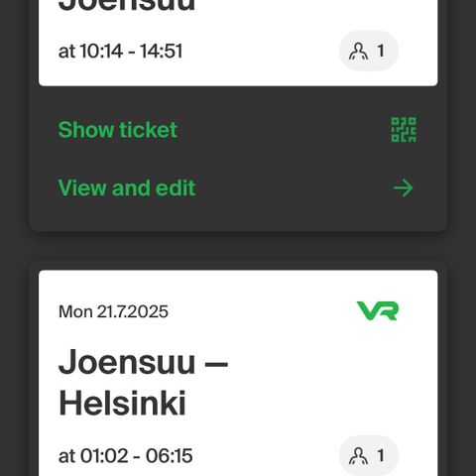
Task: Click the VR logo on Helsinki trip
Action: pyautogui.click(x=378, y=310)
